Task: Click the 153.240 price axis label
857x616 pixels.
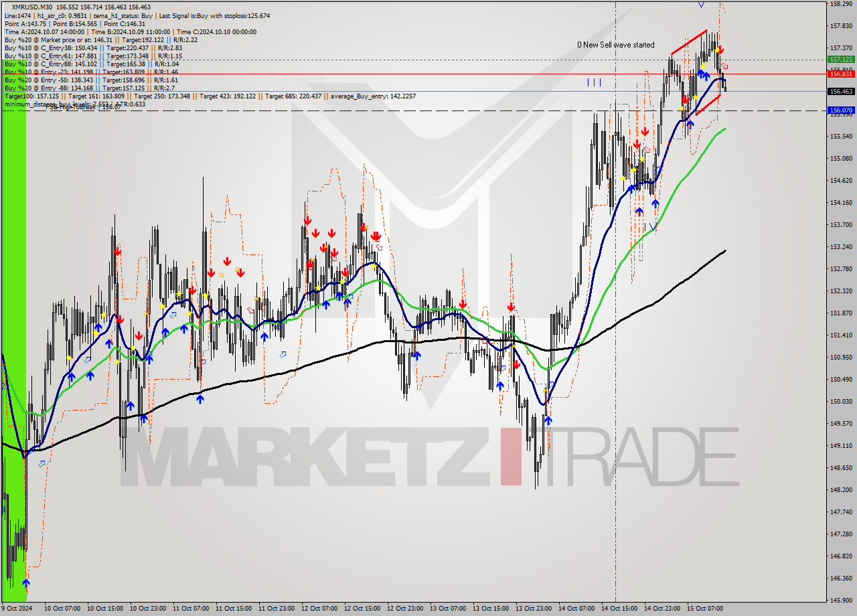Action: pyautogui.click(x=840, y=246)
